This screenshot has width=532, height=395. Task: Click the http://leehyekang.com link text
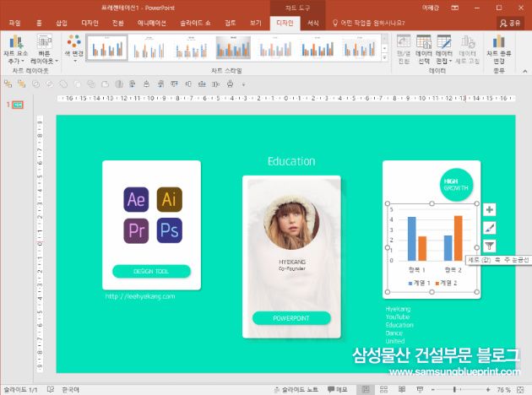point(140,296)
